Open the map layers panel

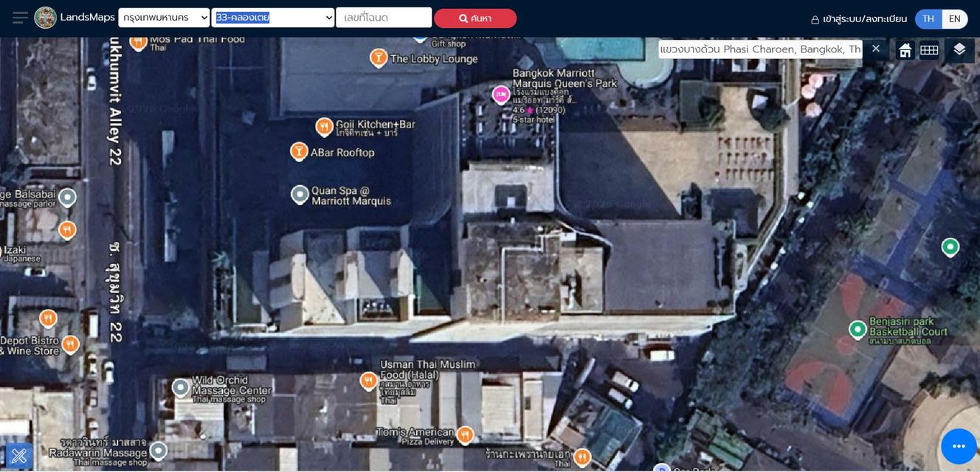coord(959,49)
